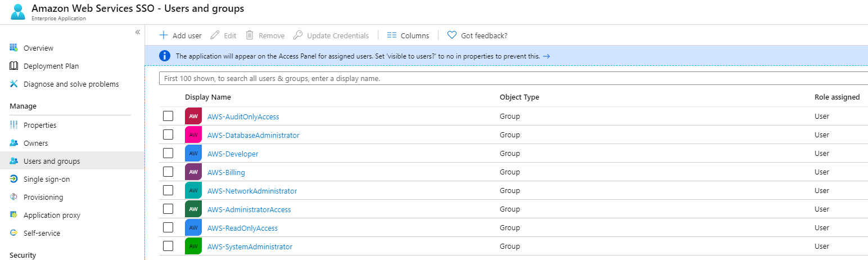Open the Overview menu item
The height and width of the screenshot is (260, 868).
[38, 48]
